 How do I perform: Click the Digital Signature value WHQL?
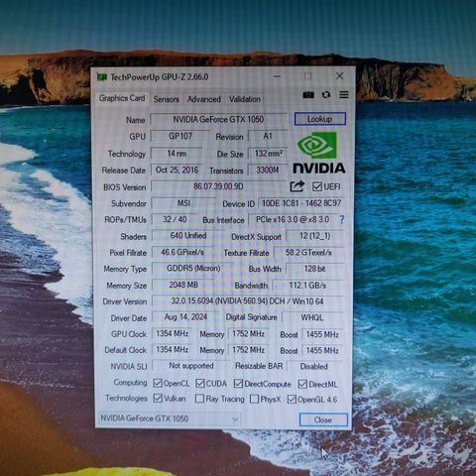point(312,317)
